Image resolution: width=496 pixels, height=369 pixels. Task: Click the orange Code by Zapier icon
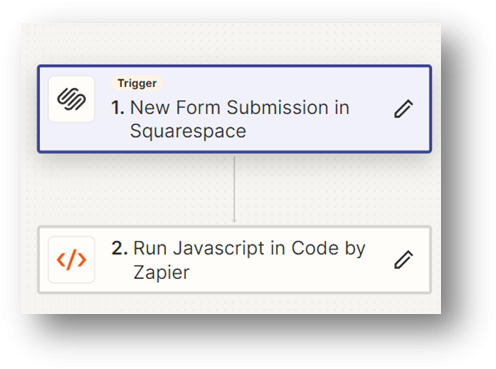[x=71, y=260]
